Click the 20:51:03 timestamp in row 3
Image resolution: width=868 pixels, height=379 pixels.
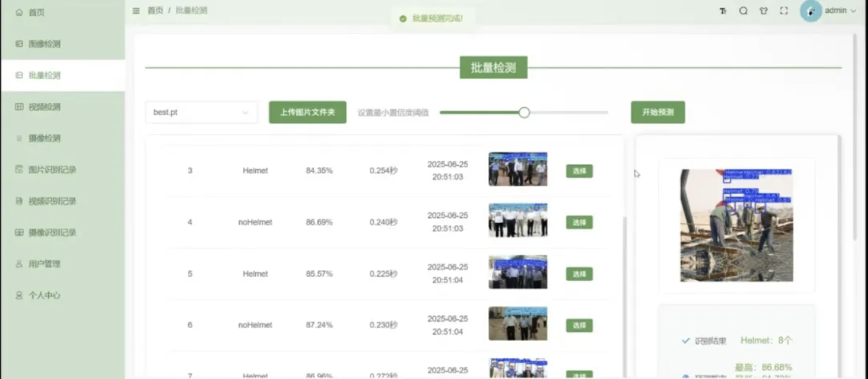coord(448,177)
